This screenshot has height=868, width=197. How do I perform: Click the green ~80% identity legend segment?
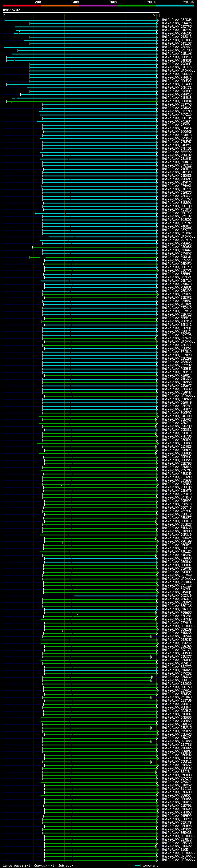pyautogui.click(x=137, y=6)
